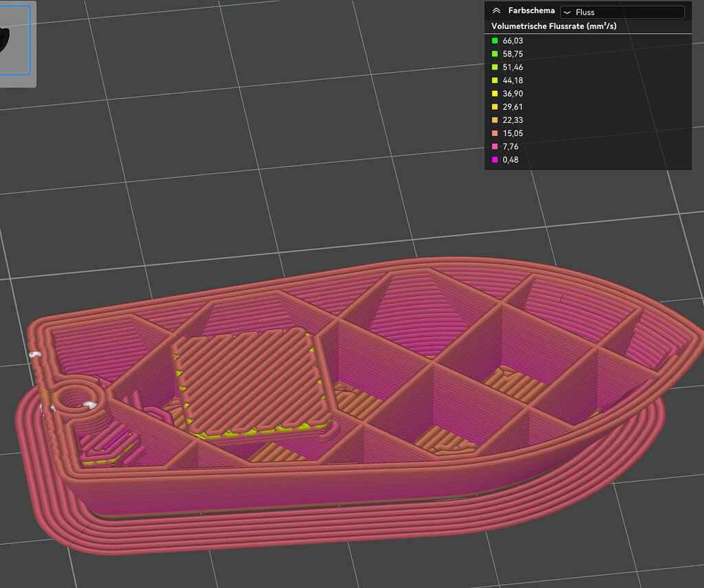This screenshot has width=704, height=588.
Task: Click the swatch beside 58,75
Action: click(x=495, y=54)
